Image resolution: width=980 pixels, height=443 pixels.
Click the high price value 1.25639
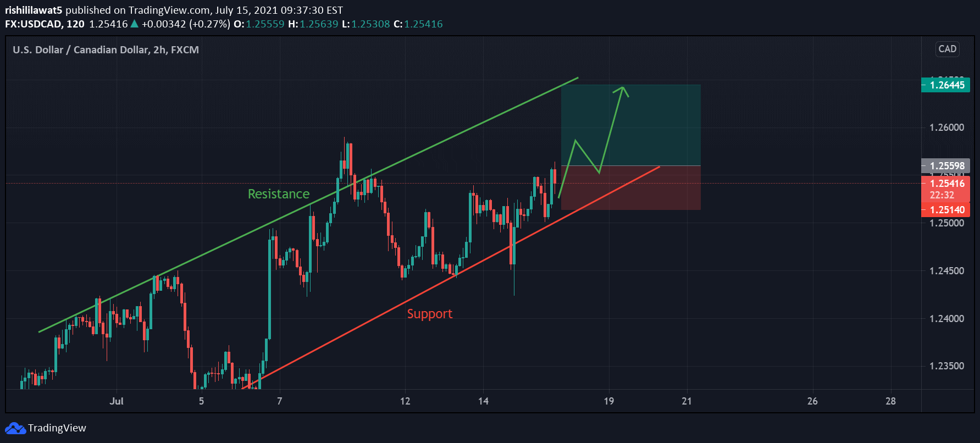pos(319,24)
